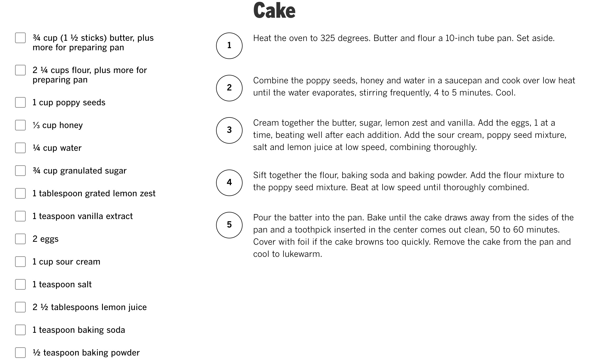593x364 pixels.
Task: Tick the 1 teaspoon salt checkbox
Action: pyautogui.click(x=20, y=284)
